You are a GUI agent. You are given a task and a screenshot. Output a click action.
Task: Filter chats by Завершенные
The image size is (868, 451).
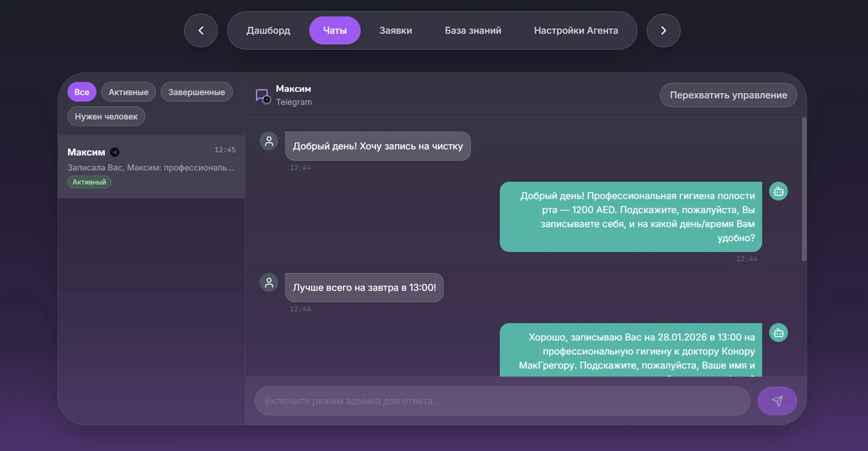(196, 92)
